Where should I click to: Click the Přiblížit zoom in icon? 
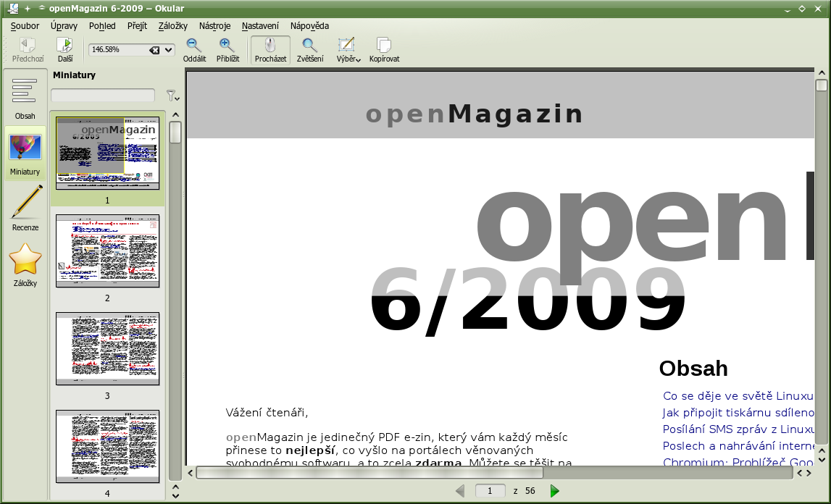point(227,46)
